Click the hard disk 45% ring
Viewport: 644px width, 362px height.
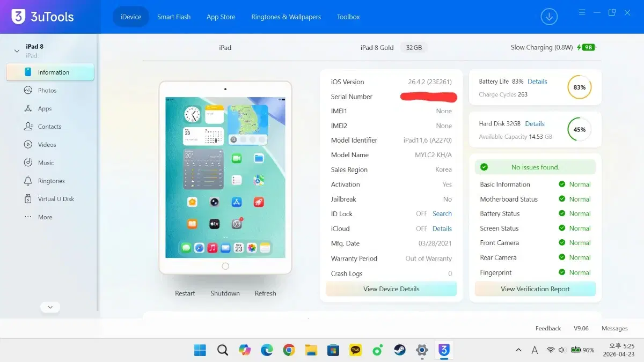point(579,129)
